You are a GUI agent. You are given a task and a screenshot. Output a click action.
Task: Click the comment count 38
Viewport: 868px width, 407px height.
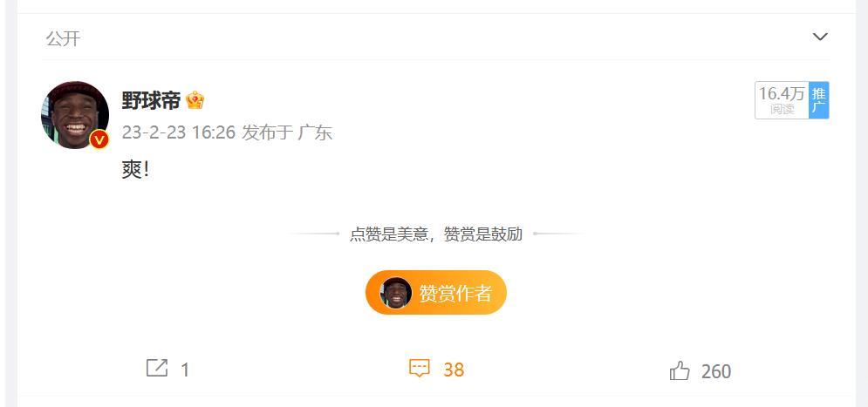454,370
